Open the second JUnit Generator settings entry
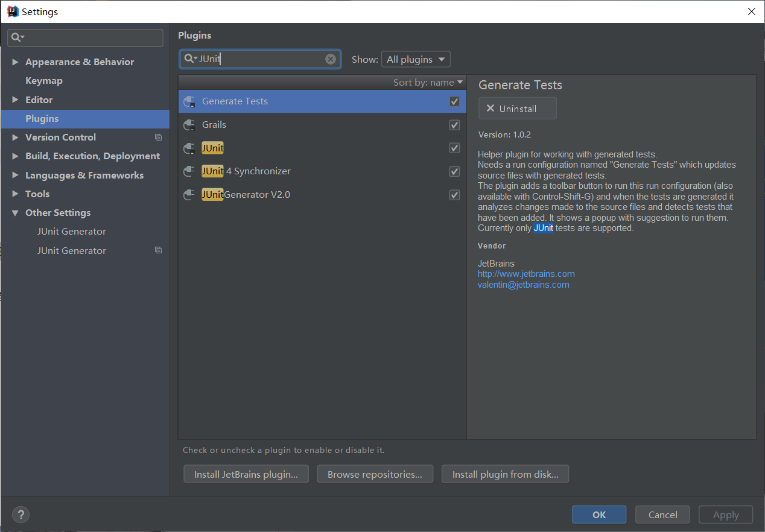765x532 pixels. (x=72, y=250)
